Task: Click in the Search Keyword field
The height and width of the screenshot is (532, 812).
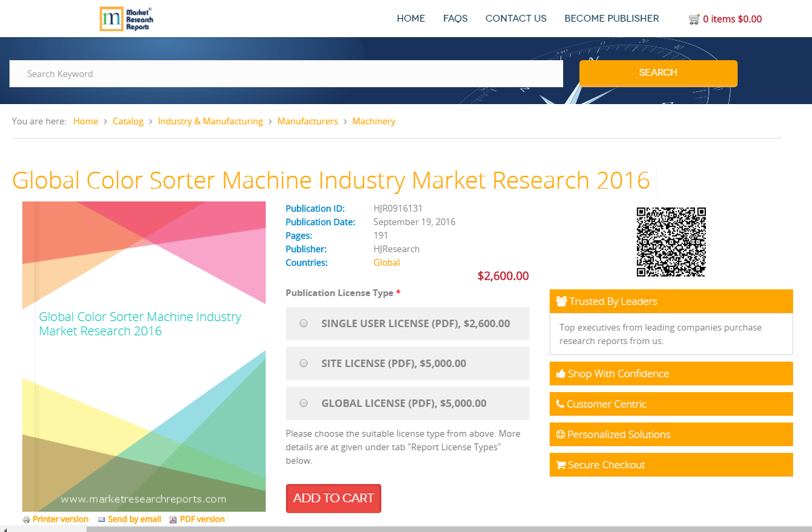Action: 286,74
